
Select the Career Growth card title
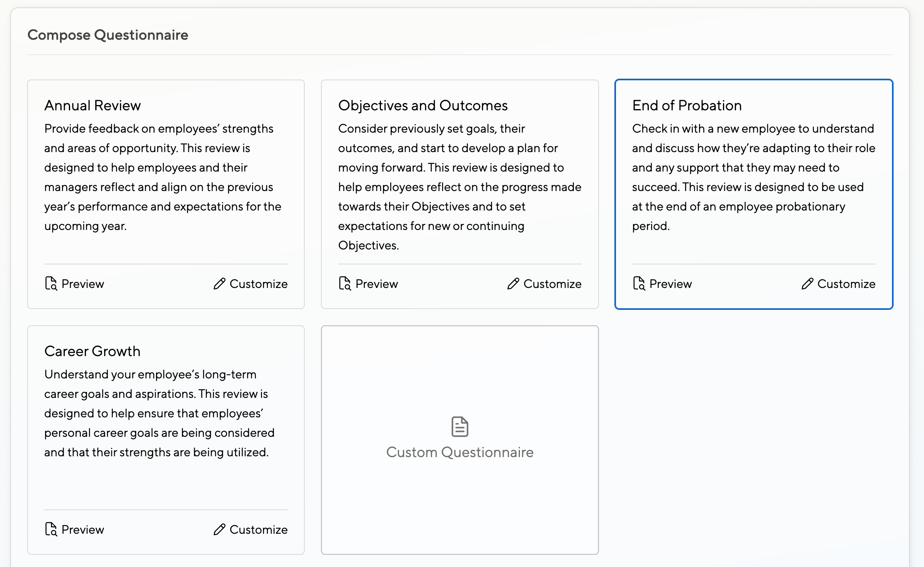tap(92, 351)
